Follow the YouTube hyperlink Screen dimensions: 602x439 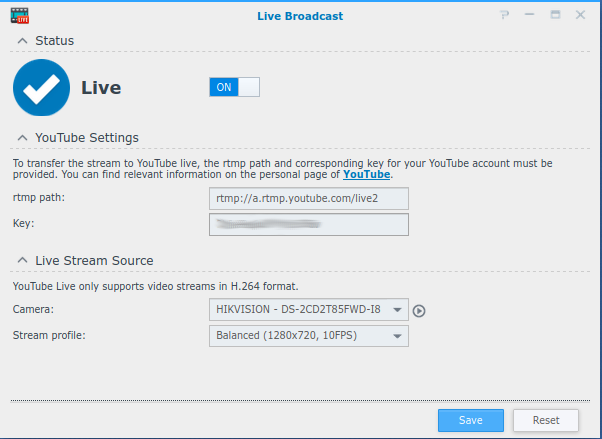(x=366, y=174)
